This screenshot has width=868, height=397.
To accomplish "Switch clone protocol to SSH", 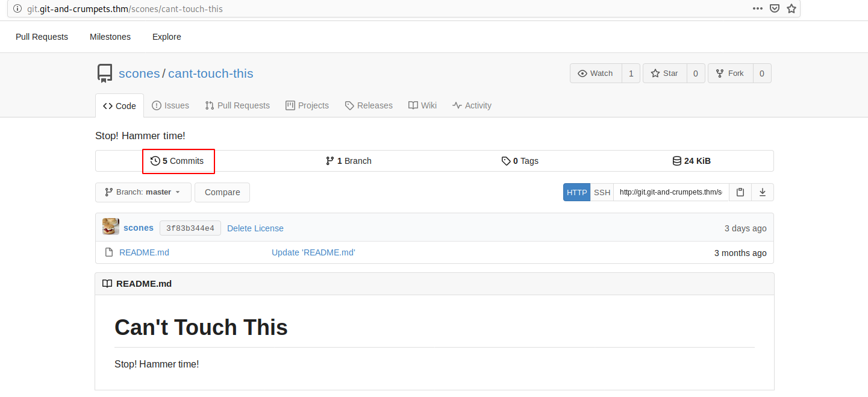I will point(602,192).
